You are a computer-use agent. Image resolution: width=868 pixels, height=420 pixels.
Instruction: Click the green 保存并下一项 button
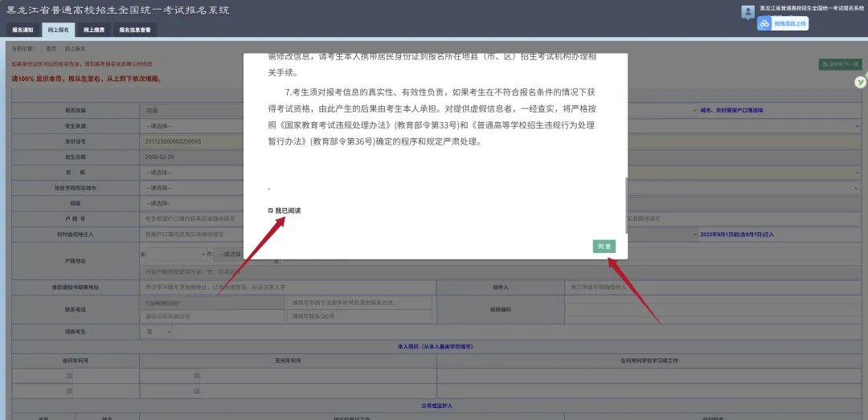[x=840, y=65]
